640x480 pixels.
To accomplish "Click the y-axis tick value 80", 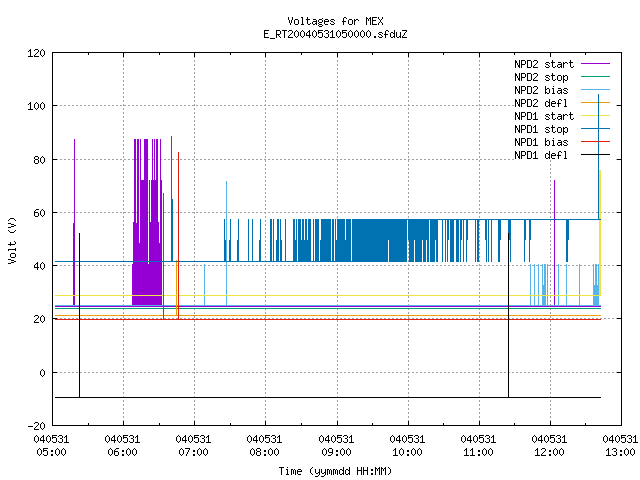I will click(39, 160).
